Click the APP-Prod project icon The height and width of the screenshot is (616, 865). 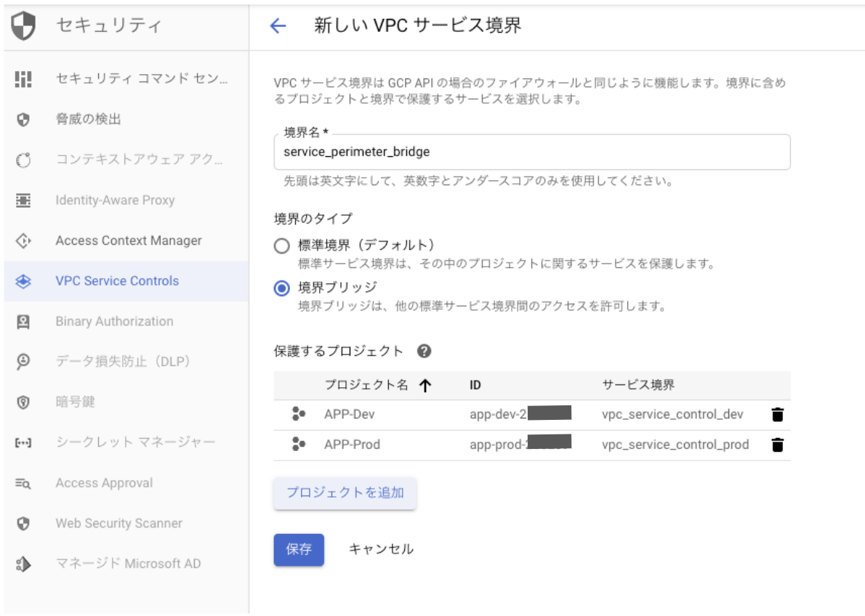pos(299,444)
